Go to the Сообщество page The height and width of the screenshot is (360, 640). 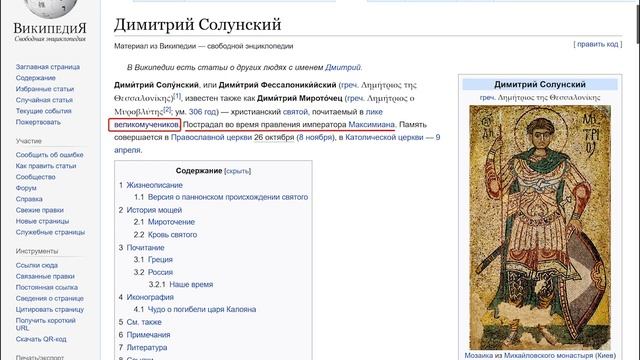click(36, 177)
